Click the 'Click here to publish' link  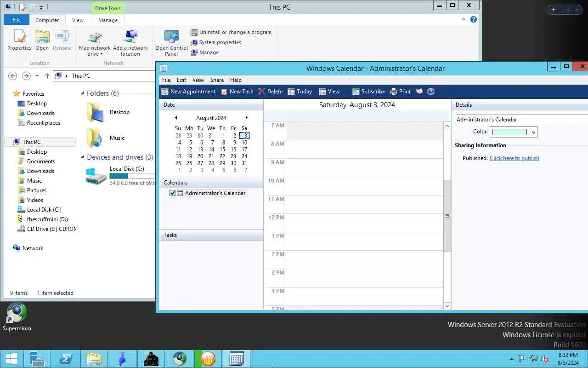pos(514,158)
